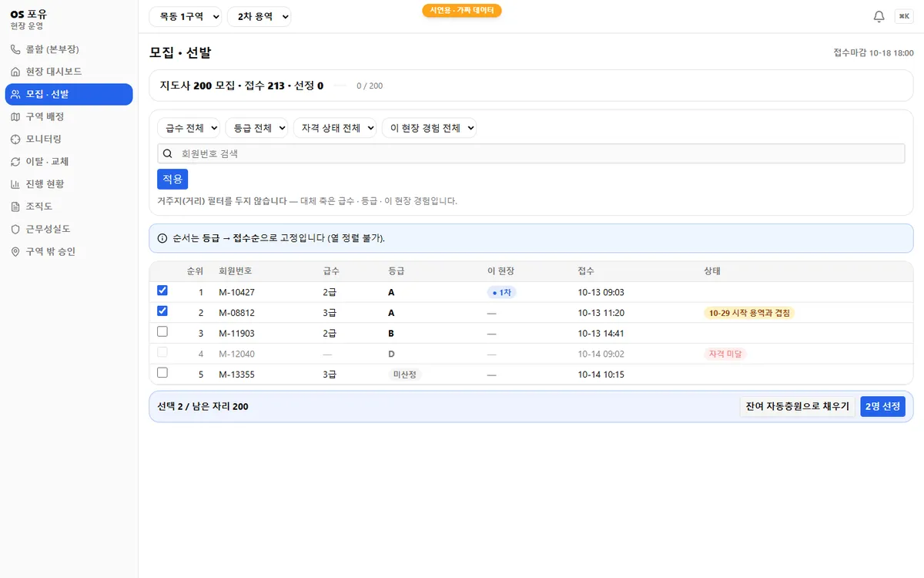Image resolution: width=924 pixels, height=578 pixels.
Task: Focus the 회원번호 검색 search field
Action: (x=531, y=153)
